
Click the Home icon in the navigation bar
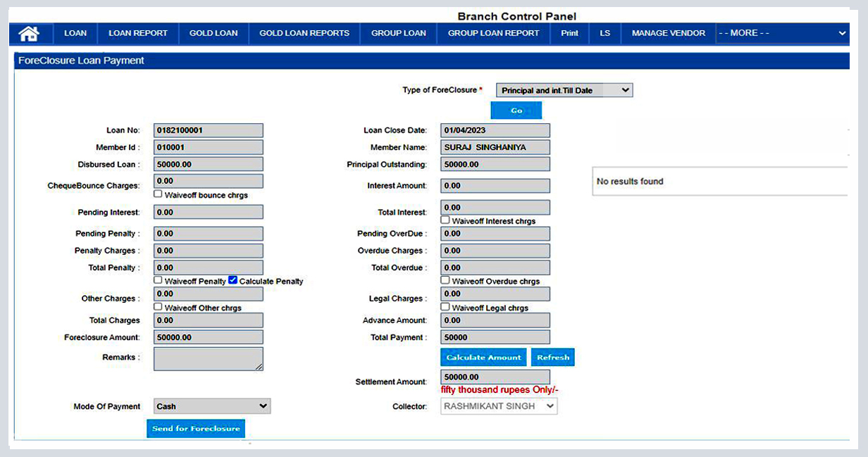click(x=28, y=33)
